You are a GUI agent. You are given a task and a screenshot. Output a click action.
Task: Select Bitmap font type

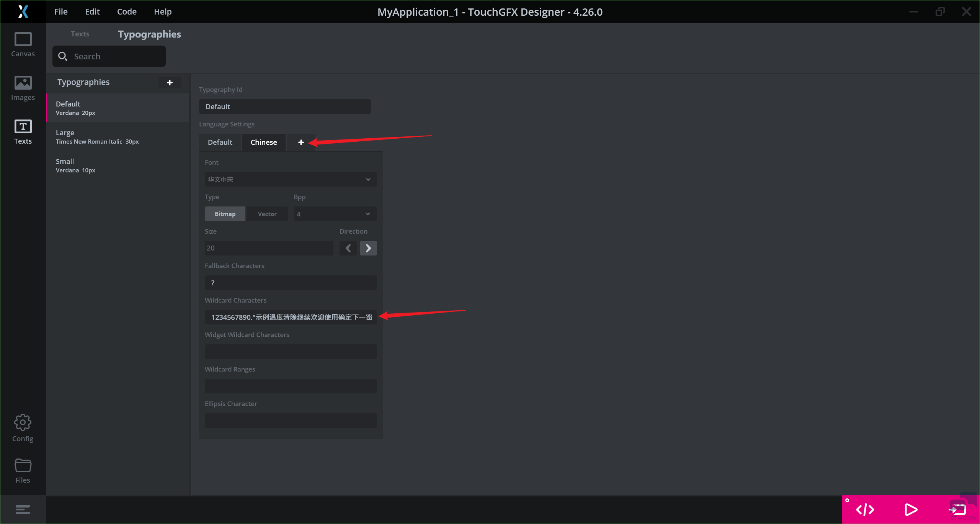(x=225, y=214)
